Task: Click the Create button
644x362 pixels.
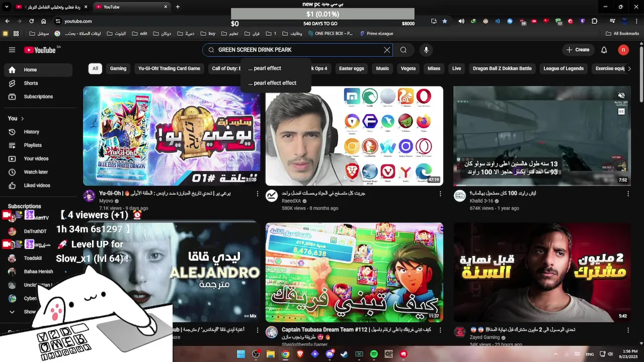Action: [578, 50]
